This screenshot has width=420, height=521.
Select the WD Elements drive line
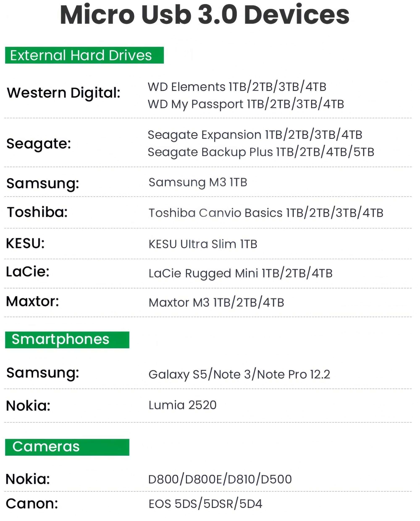click(237, 87)
